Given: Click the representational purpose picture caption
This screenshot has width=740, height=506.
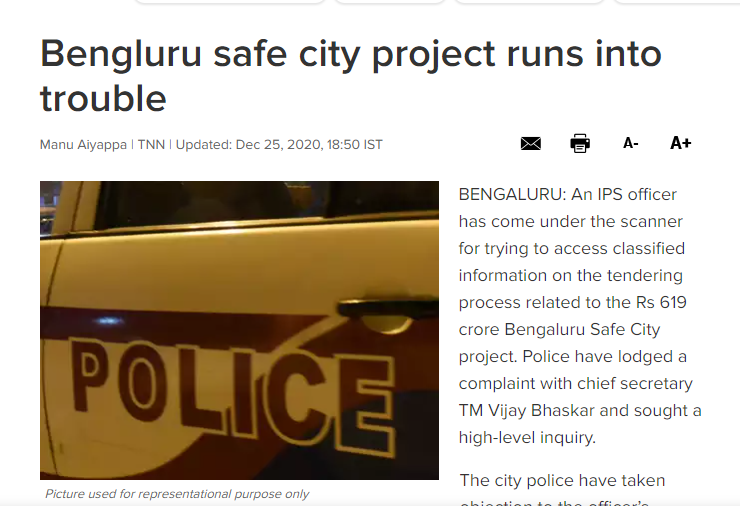Looking at the screenshot, I should click(177, 494).
